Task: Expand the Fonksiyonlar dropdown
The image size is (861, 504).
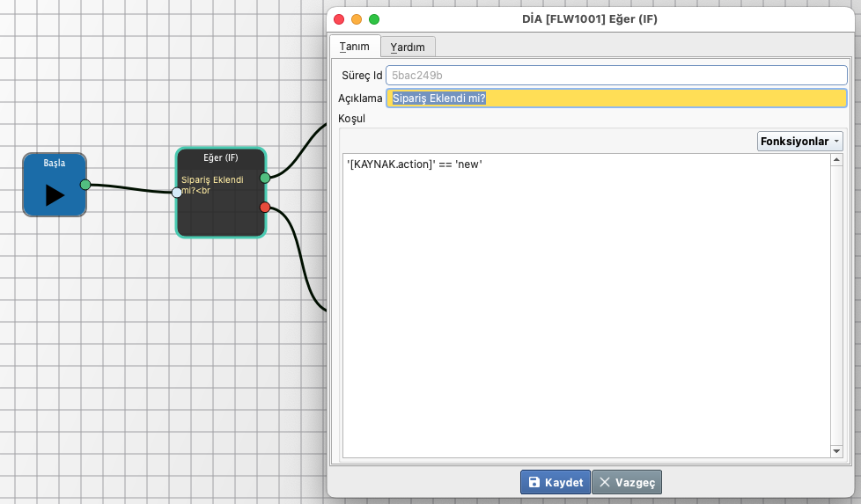Action: (799, 141)
